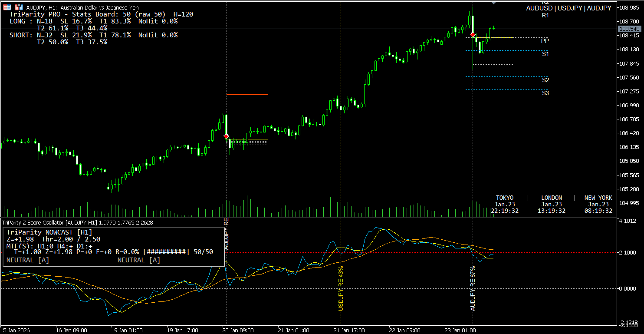Viewport: 644px width, 334px height.
Task: Click the AUDJPY RE 67% vertical event label
Action: tap(473, 288)
